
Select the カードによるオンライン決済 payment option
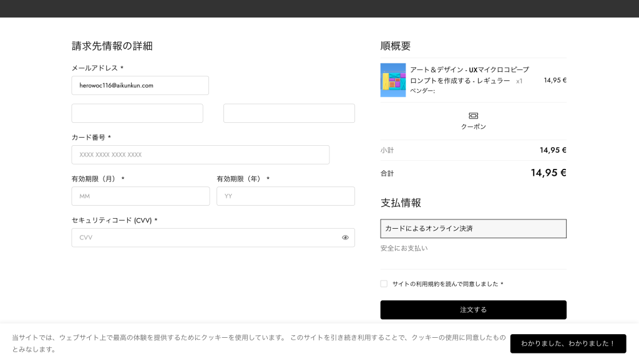point(473,229)
